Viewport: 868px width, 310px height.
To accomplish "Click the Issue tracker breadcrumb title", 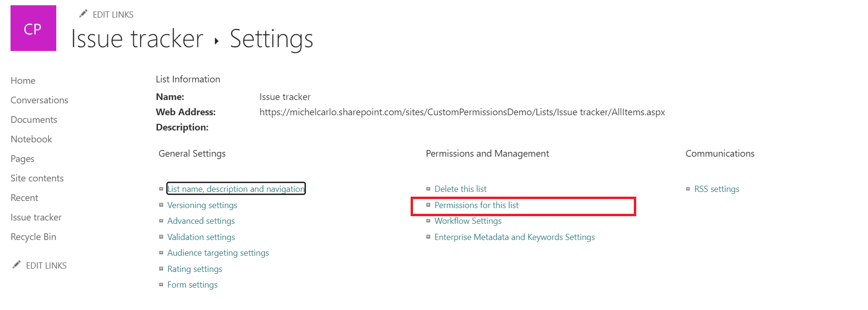I will pos(136,38).
